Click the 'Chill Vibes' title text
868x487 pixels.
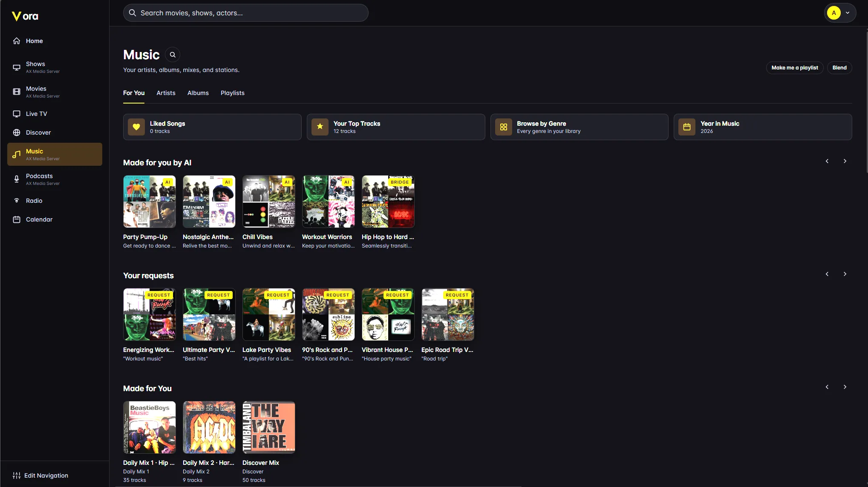(x=257, y=237)
